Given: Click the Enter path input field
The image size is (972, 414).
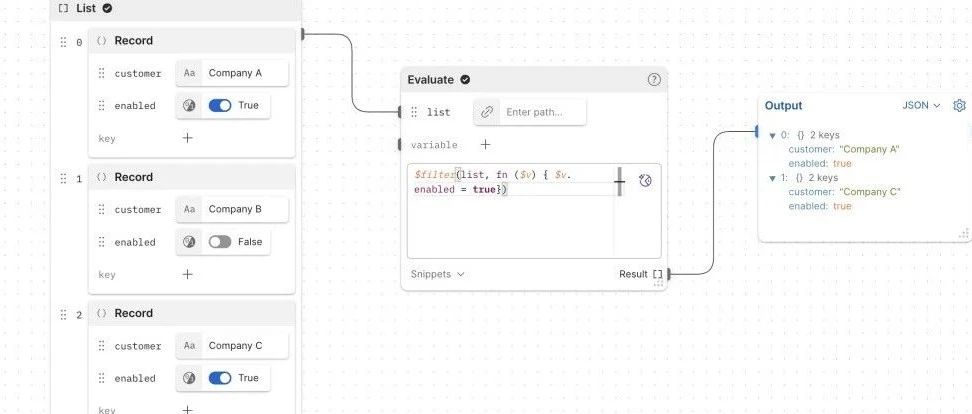Looking at the screenshot, I should (541, 112).
